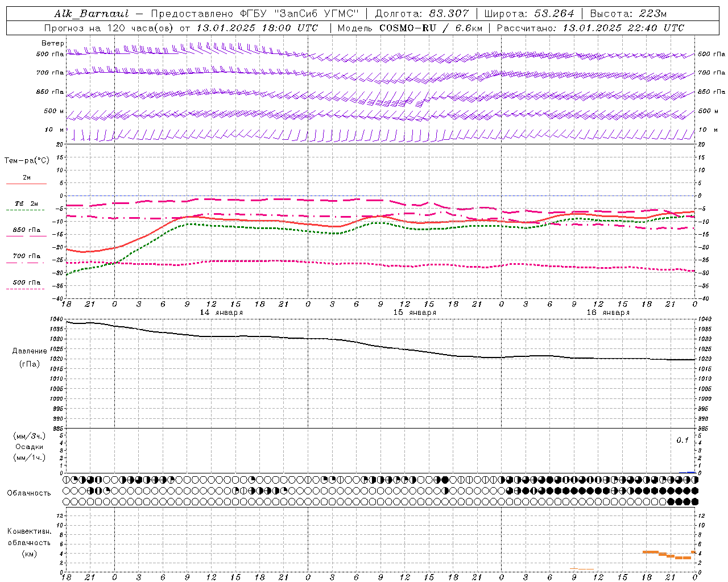728x582 pixels.
Task: Click the '(мм/3ч.)' precipitation unit label
Action: (30, 436)
